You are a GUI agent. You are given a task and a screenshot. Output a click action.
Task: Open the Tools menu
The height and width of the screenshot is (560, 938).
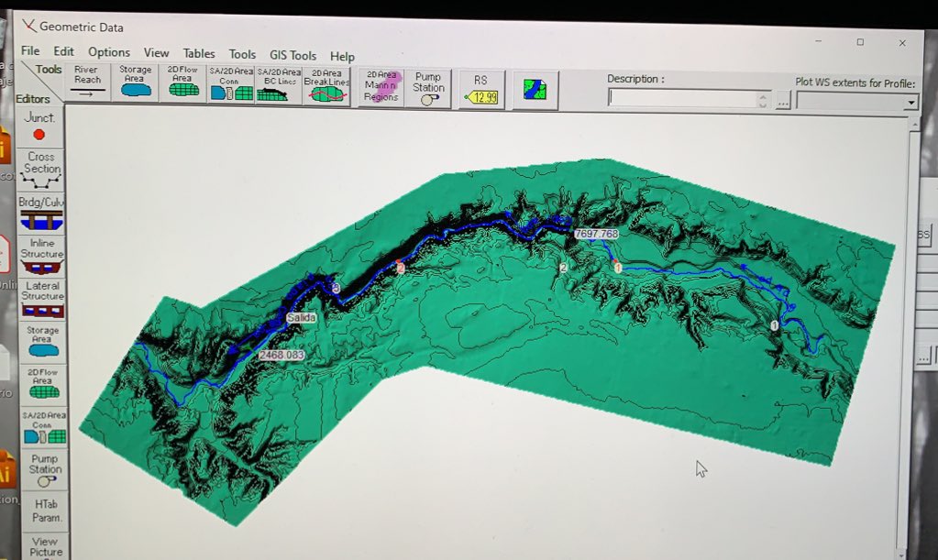(x=242, y=54)
